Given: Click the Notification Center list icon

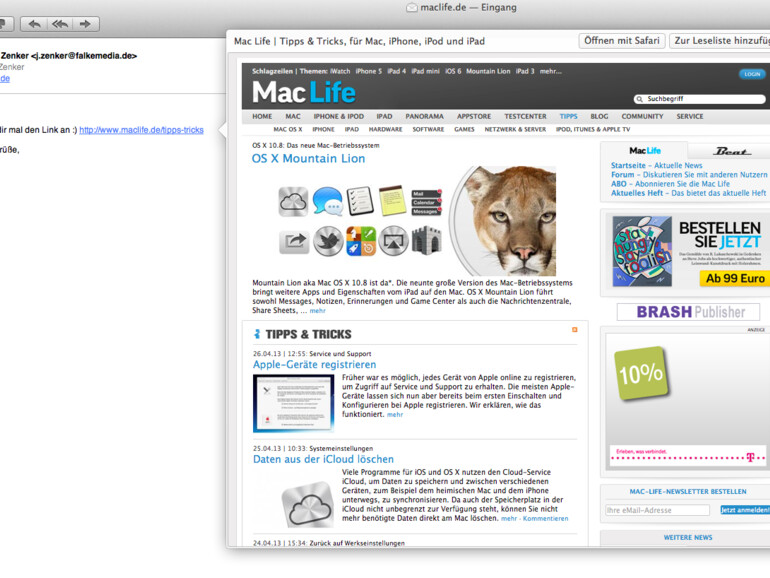Looking at the screenshot, I should coord(426,202).
